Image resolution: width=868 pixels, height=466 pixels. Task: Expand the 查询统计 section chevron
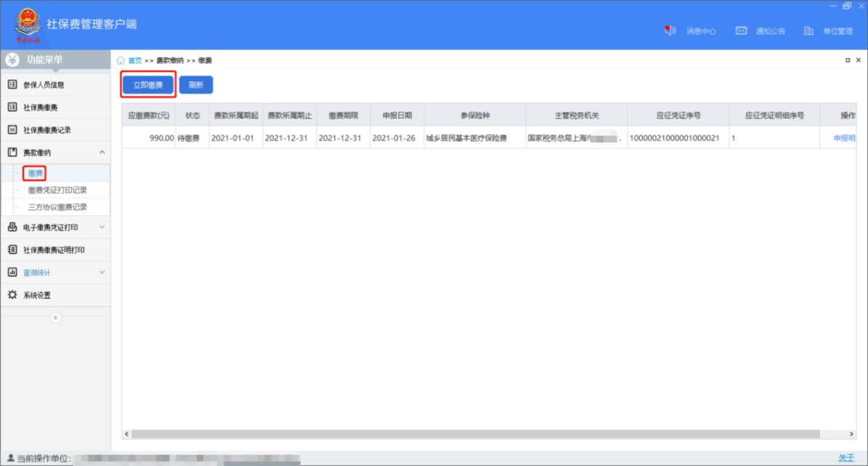102,273
